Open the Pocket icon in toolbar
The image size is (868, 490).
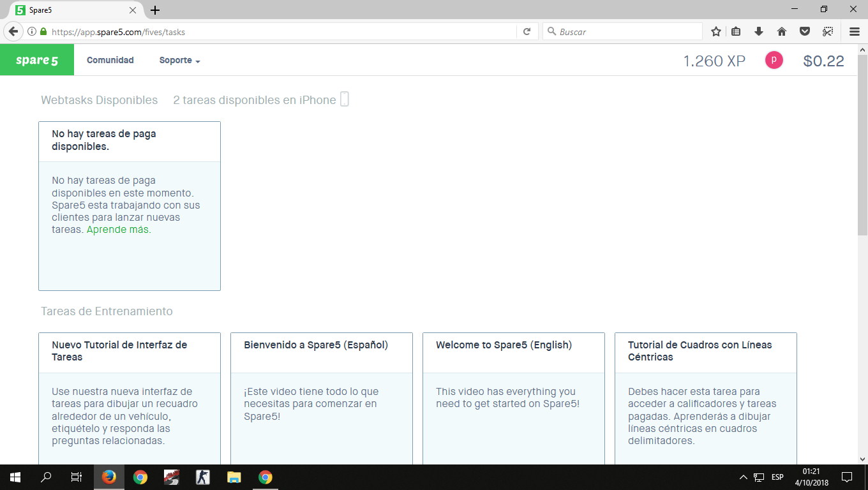(x=805, y=31)
